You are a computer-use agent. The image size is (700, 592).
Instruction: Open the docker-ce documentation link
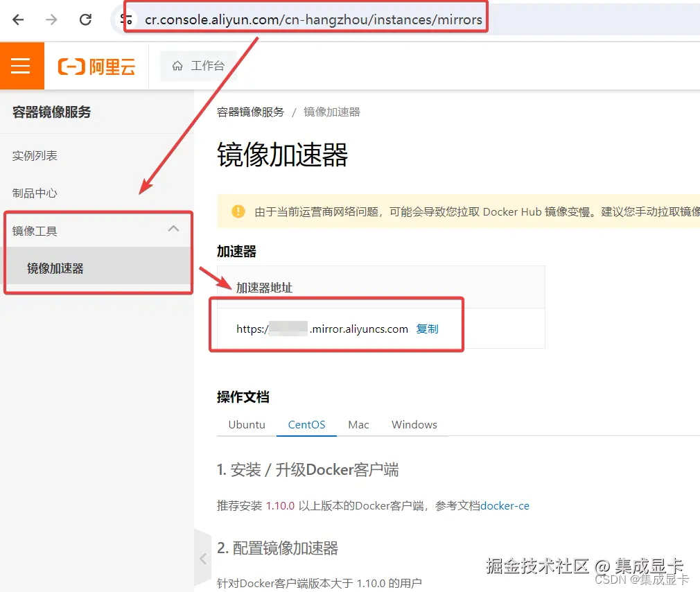coord(505,506)
